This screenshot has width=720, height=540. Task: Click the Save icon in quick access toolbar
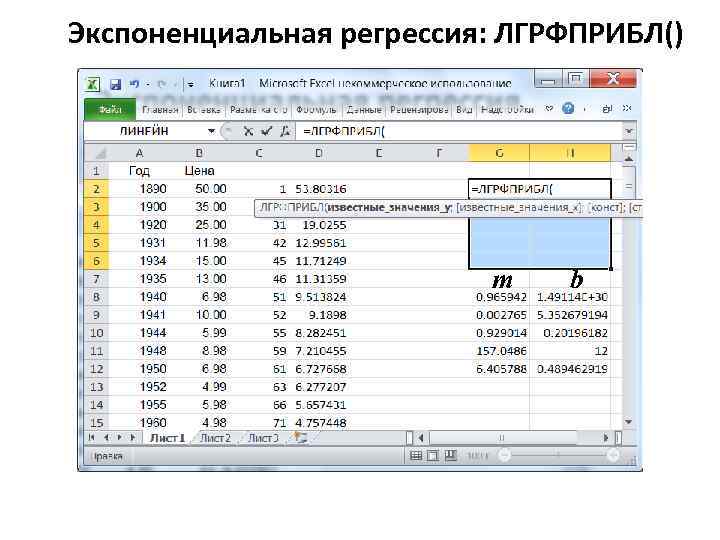[x=115, y=84]
